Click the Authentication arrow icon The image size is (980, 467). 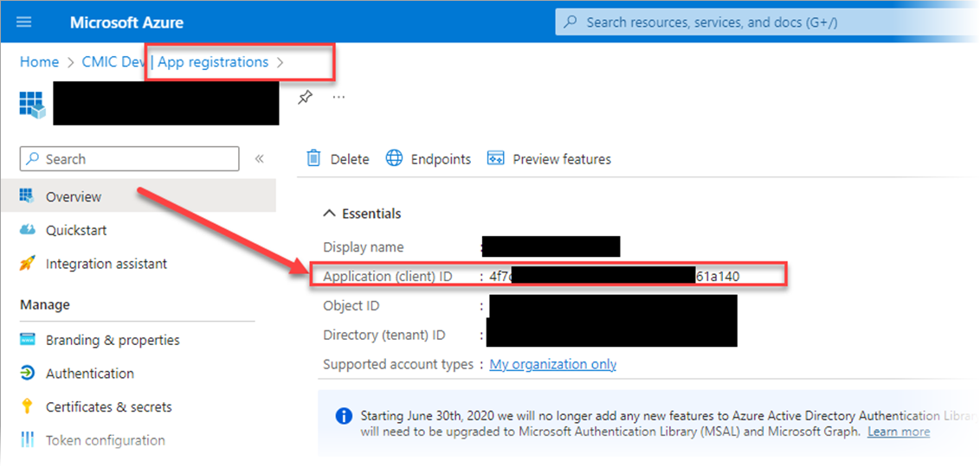(x=27, y=374)
